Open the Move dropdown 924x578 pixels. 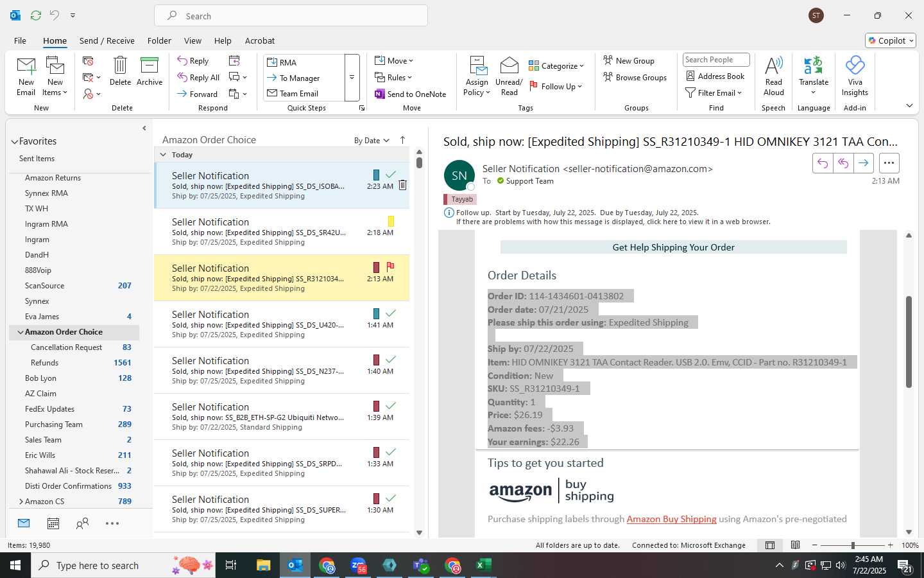(395, 61)
